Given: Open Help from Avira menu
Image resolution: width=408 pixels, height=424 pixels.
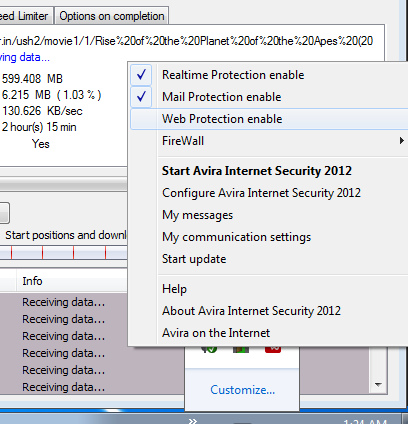Looking at the screenshot, I should point(174,289).
